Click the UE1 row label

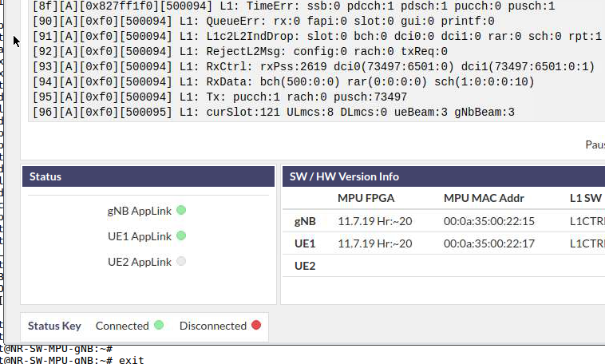(x=305, y=243)
